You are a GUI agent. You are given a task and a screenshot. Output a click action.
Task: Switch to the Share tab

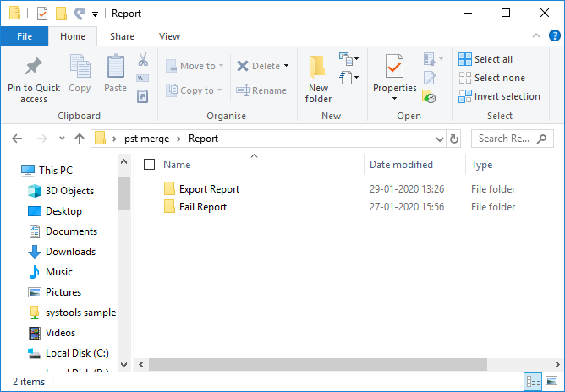(122, 36)
